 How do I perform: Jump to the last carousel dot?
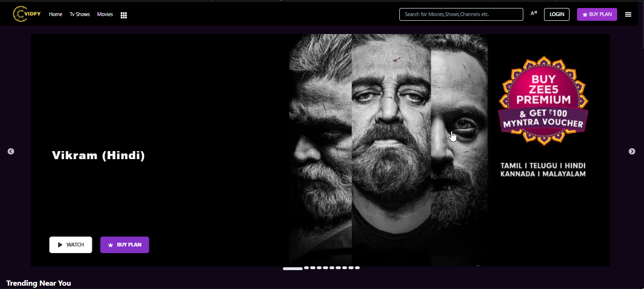(x=357, y=268)
